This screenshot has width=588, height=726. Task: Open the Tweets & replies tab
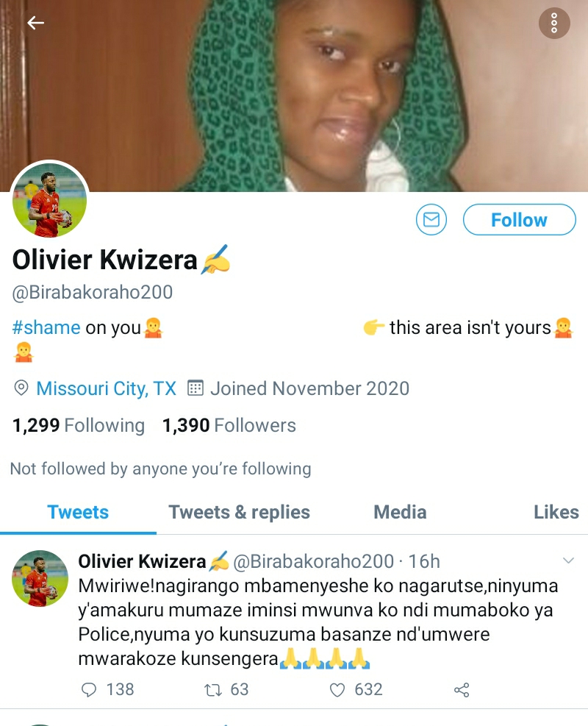[239, 512]
